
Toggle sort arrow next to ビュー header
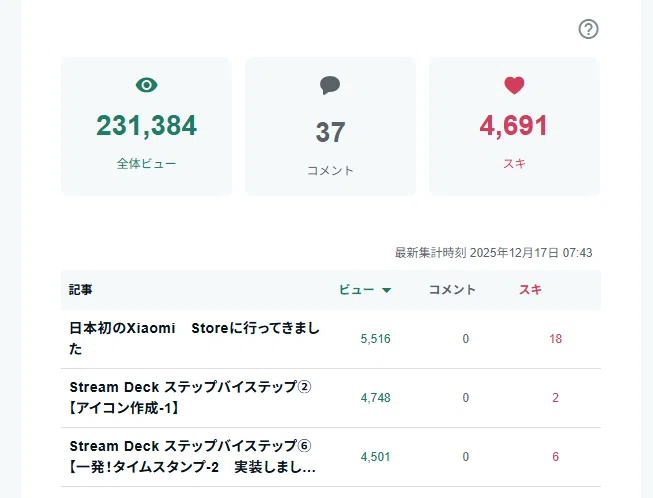click(x=386, y=290)
